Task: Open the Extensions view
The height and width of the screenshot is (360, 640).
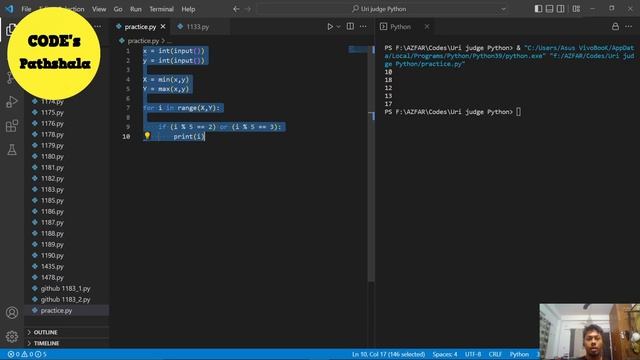Action: click(12, 125)
